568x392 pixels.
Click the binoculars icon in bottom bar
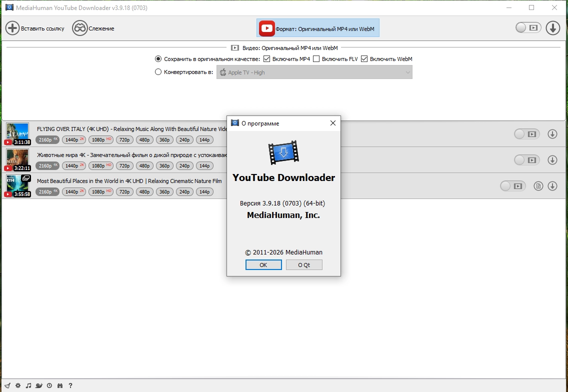(x=60, y=385)
